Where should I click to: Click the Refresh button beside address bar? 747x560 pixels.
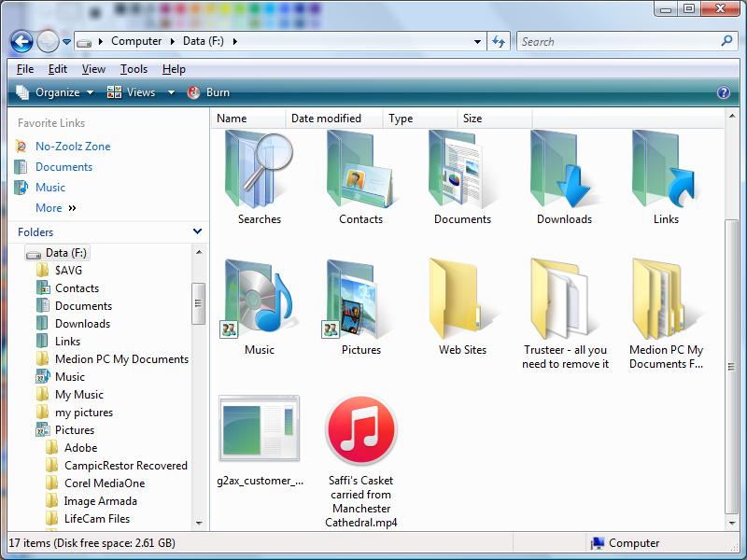[499, 41]
